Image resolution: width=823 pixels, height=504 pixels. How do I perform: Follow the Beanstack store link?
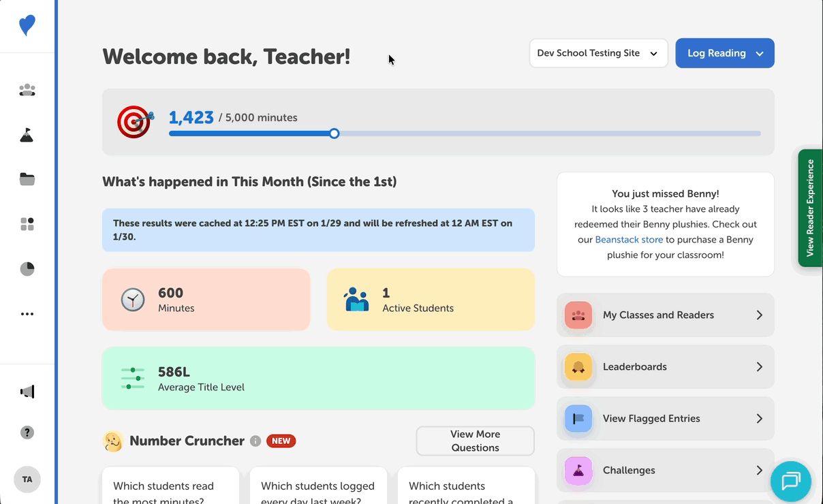point(629,240)
